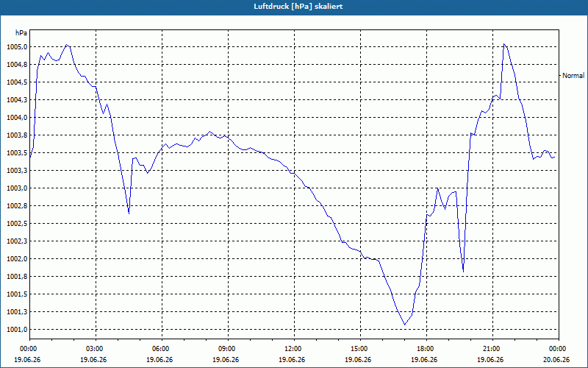
Task: Click the 18:00 time axis label
Action: click(426, 349)
